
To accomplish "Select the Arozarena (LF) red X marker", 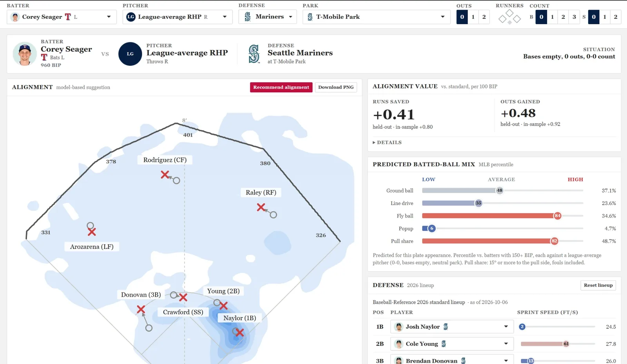I will (x=92, y=232).
